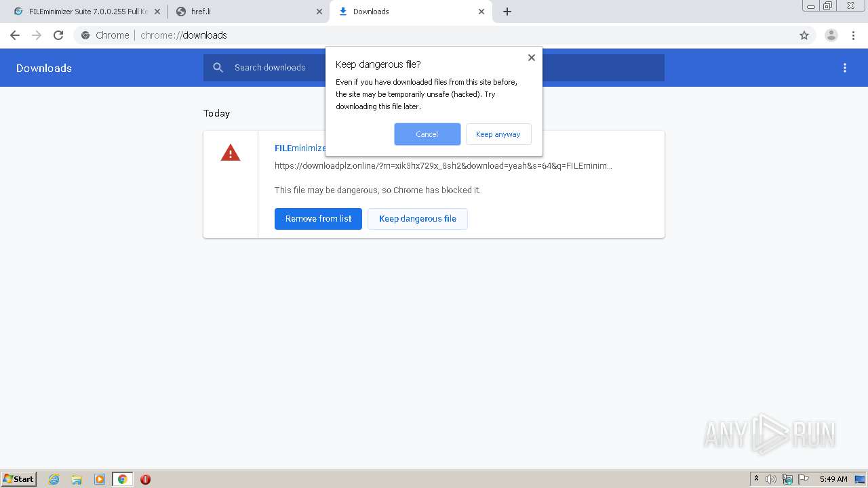The width and height of the screenshot is (868, 488).
Task: Open the Windows Start menu
Action: 19,479
